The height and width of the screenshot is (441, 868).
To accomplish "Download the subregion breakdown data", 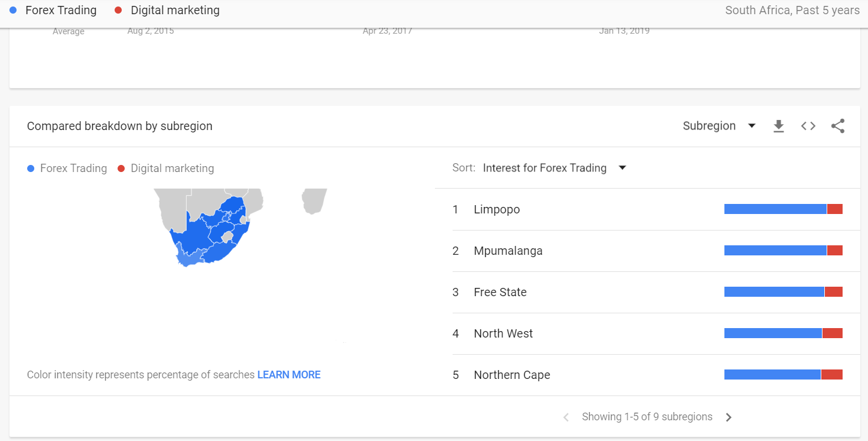I will coord(779,126).
